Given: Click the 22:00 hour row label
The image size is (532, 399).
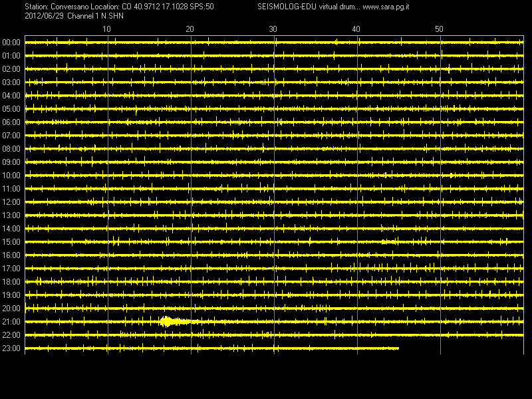Looking at the screenshot, I should pos(11,335).
